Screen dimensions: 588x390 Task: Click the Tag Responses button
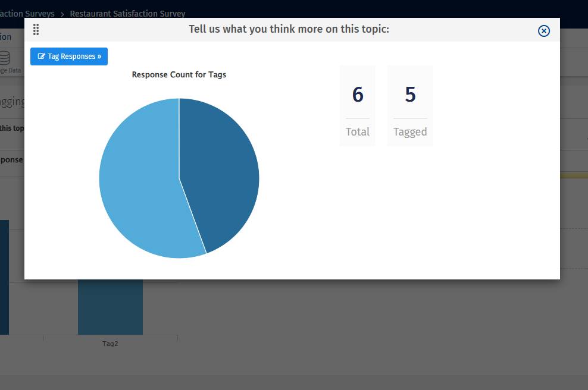tap(68, 56)
